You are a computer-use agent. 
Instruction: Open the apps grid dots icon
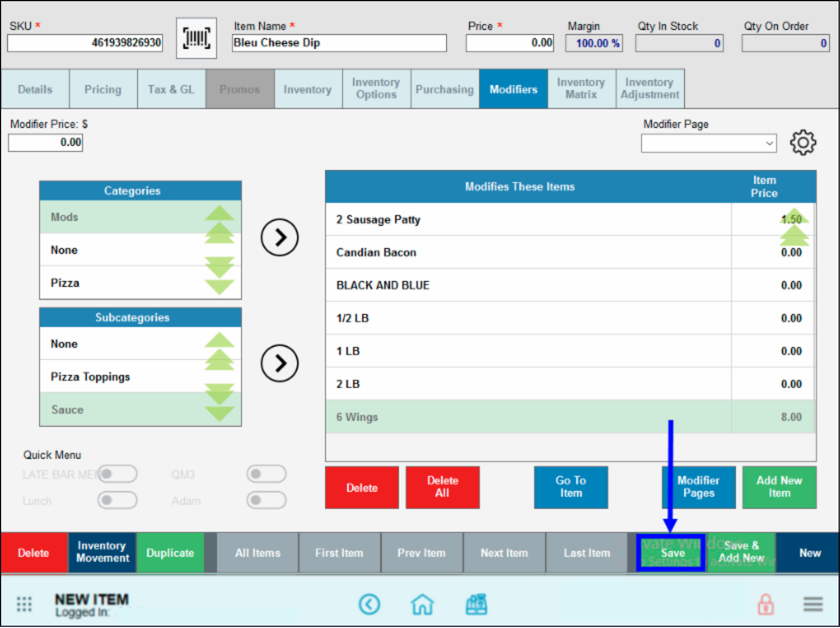tap(24, 604)
